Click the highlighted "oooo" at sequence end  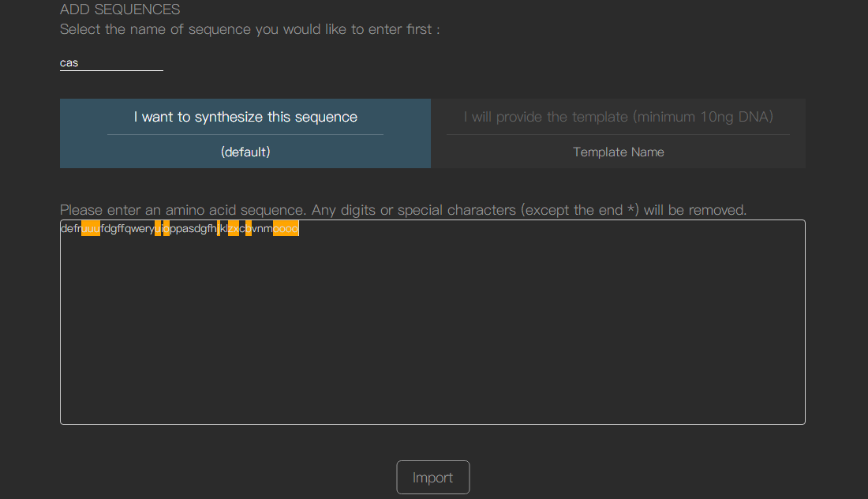coord(286,229)
